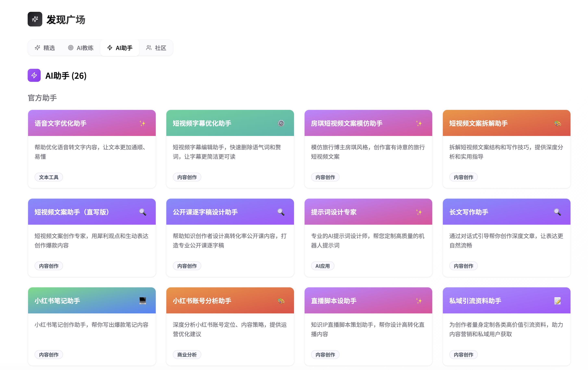Click the magnifier icon on 长文写作助手 card

[557, 212]
